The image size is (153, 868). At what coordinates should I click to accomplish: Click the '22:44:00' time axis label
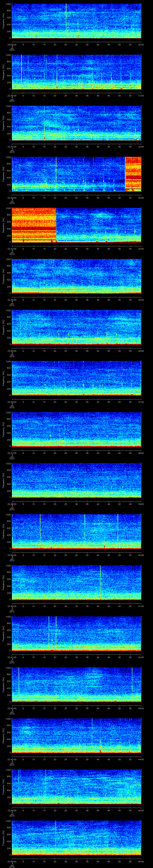12,810
